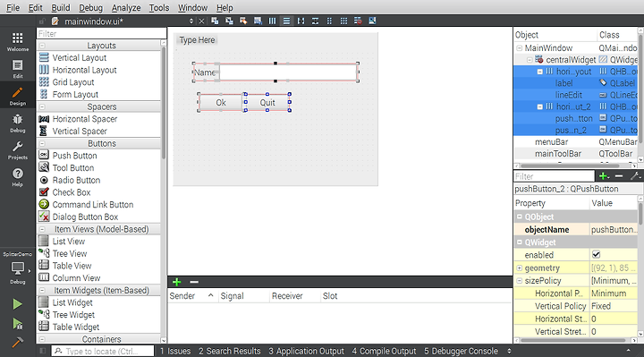Screen dimensions: 644x357
Task: Add signal/slot connection with green plus
Action: 176,282
